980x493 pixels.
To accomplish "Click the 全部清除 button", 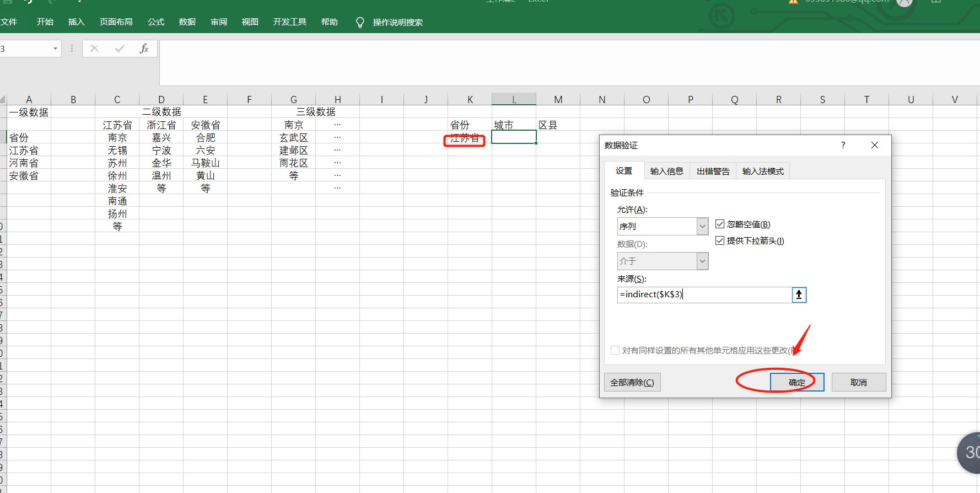I will tap(632, 382).
